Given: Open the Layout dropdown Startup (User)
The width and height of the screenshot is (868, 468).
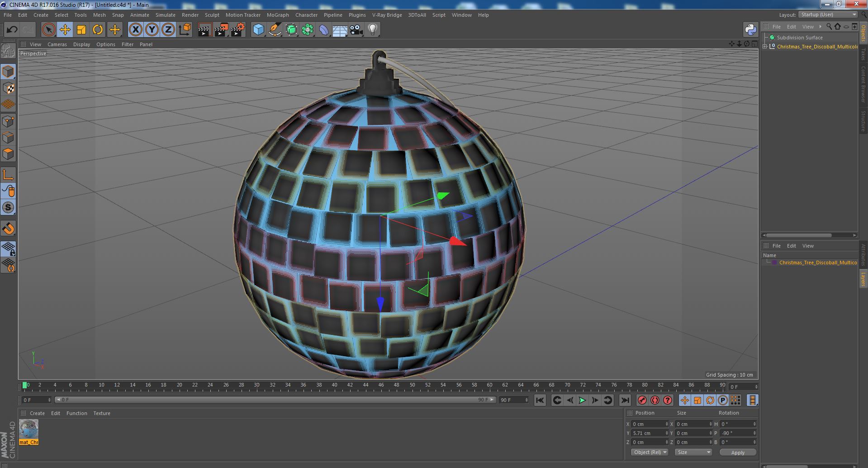Looking at the screenshot, I should click(x=828, y=14).
